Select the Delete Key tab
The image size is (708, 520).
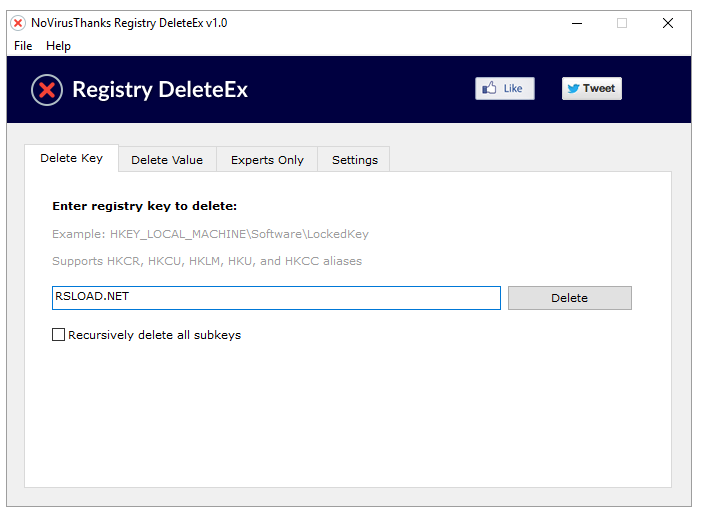coord(71,158)
